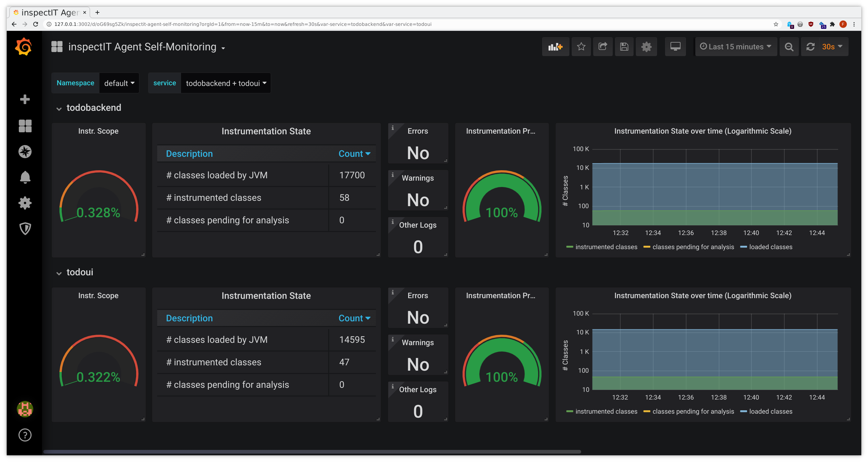The image size is (868, 462).
Task: Zoom out time range with magnifier icon
Action: coord(789,47)
